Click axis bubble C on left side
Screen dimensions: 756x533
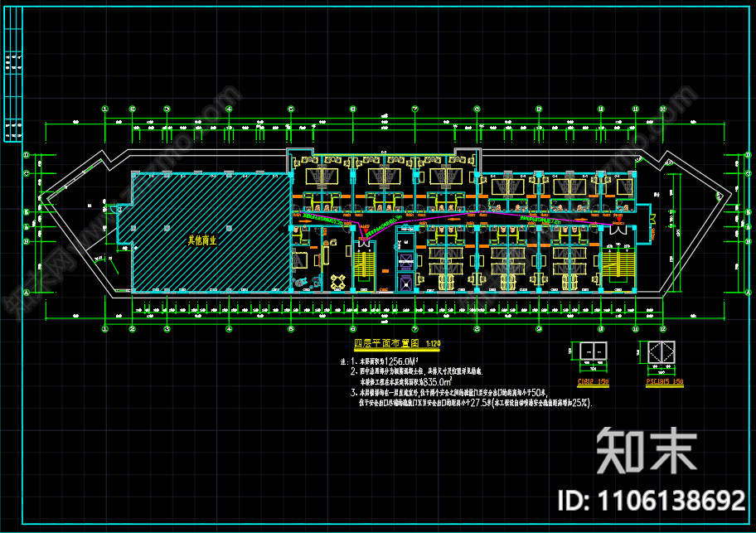pyautogui.click(x=27, y=173)
